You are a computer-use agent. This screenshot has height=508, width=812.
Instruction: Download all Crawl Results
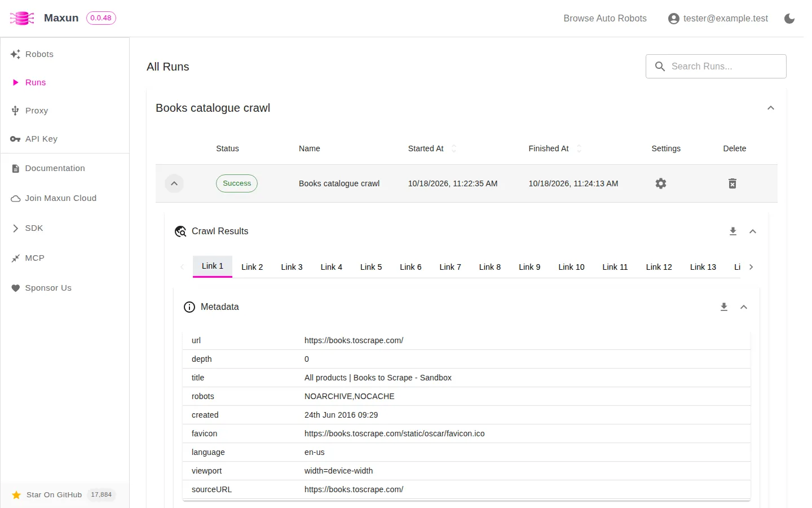tap(733, 231)
